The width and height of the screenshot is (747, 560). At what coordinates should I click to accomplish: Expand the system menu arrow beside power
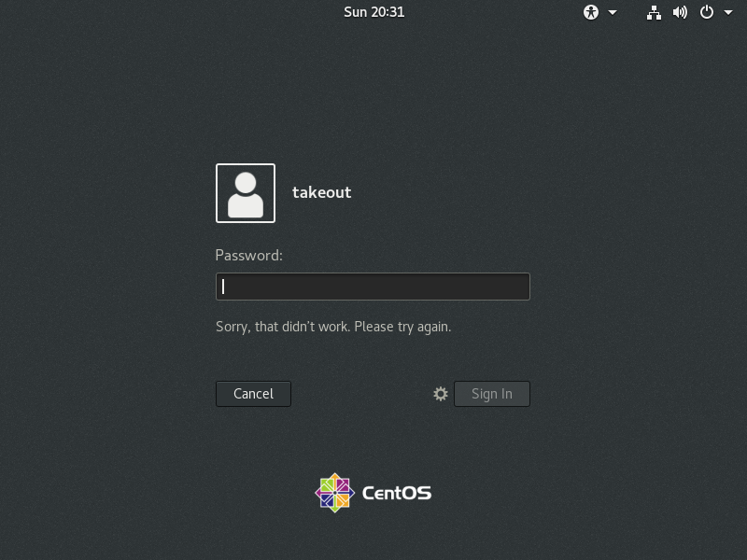728,13
